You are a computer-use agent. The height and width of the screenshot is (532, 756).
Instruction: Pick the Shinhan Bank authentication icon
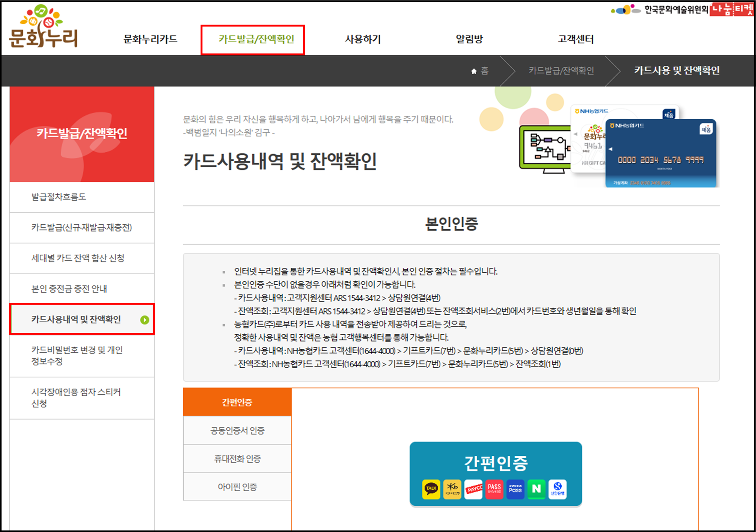[x=558, y=489]
